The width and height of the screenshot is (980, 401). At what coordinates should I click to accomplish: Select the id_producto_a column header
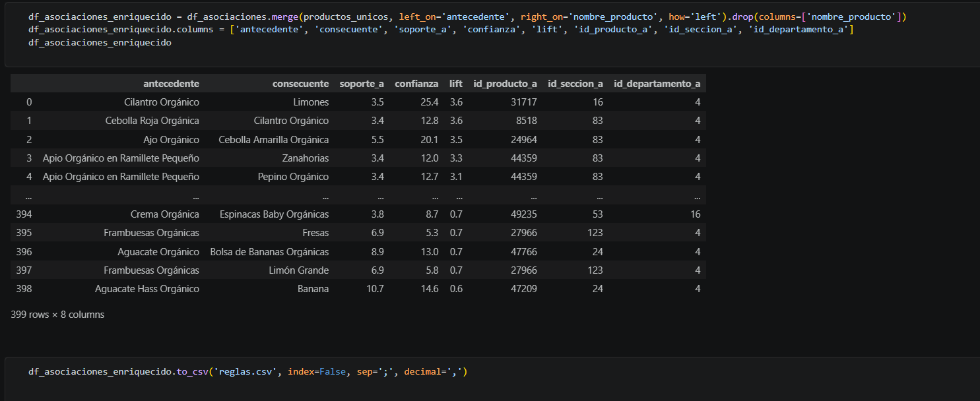[x=505, y=83]
